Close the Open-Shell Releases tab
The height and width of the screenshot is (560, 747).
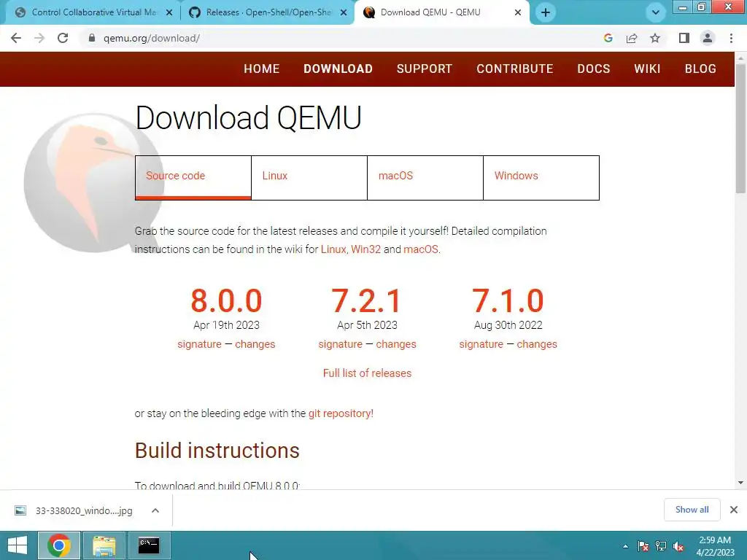(344, 13)
